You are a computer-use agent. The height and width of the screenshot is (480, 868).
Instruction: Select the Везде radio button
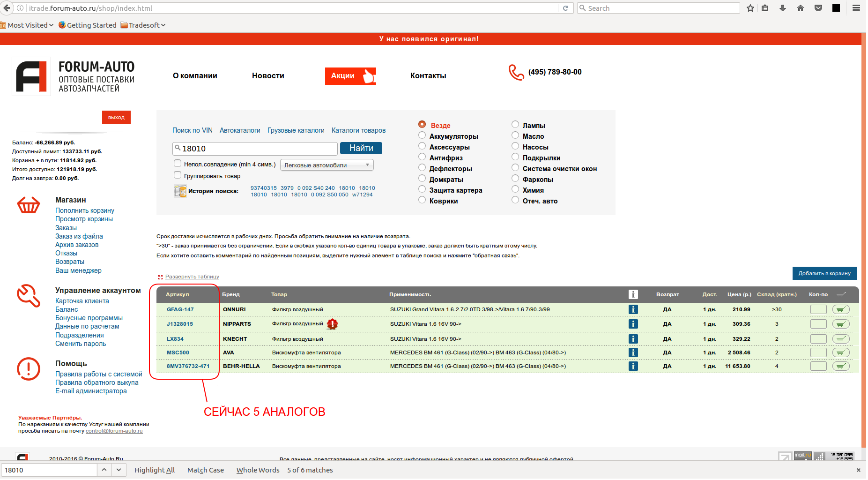click(x=422, y=125)
